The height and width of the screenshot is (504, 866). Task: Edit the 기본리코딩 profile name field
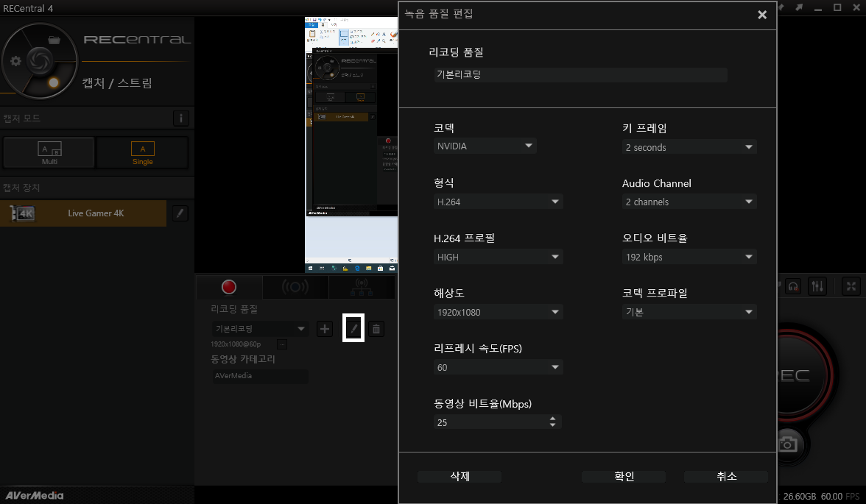[x=580, y=74]
